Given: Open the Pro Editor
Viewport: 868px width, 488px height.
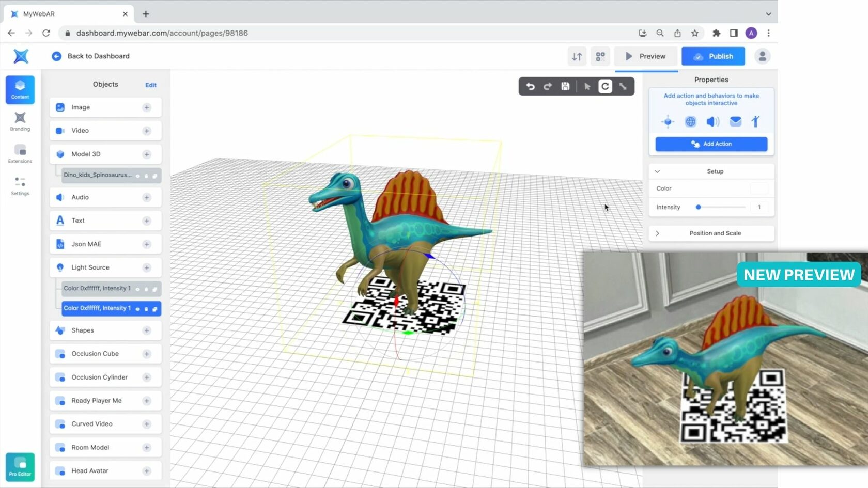Looking at the screenshot, I should coord(20,467).
